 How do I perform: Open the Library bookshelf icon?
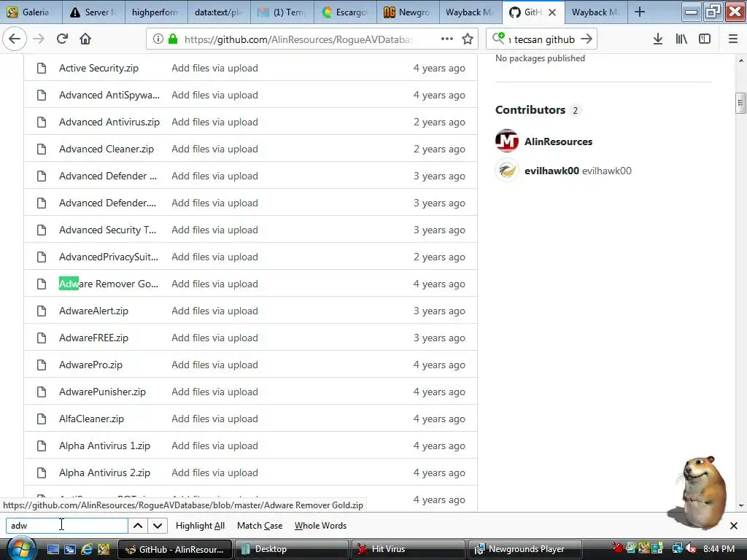tap(681, 39)
